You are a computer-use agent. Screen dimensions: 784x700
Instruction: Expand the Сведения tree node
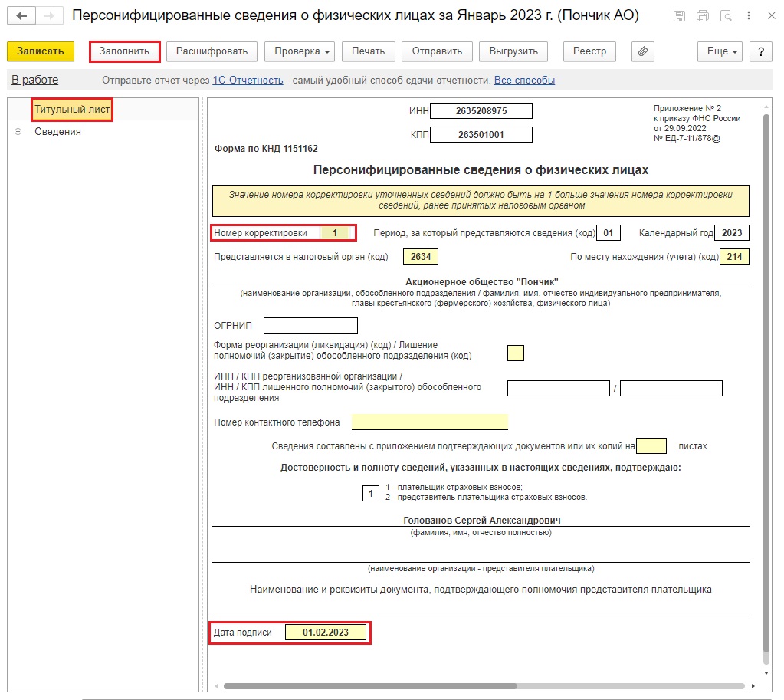(x=18, y=132)
